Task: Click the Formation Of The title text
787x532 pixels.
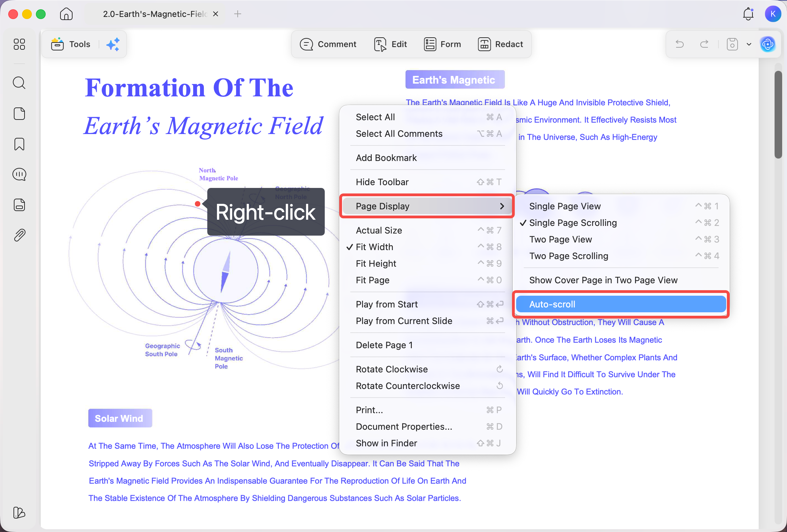Action: click(189, 88)
